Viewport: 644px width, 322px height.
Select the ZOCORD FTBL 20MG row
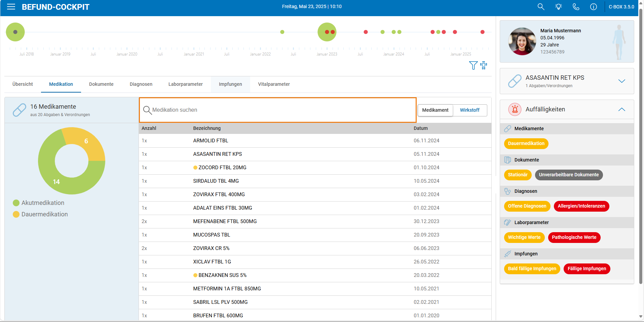315,168
